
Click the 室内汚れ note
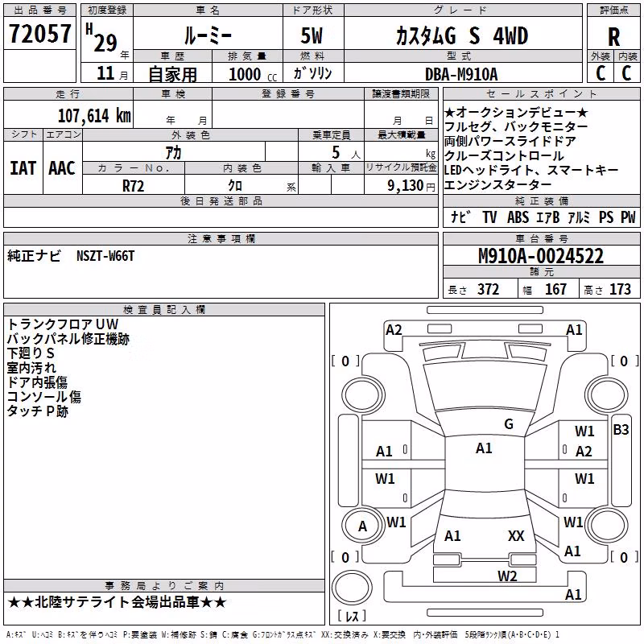coord(31,368)
